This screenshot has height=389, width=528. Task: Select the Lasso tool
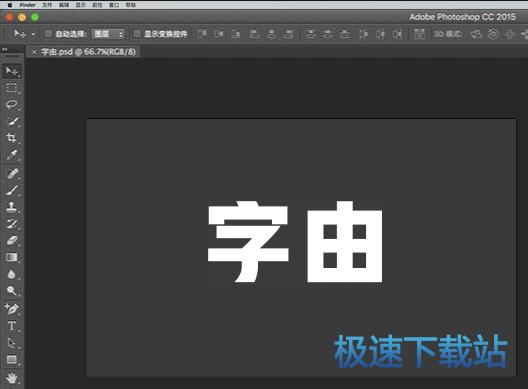[x=12, y=104]
